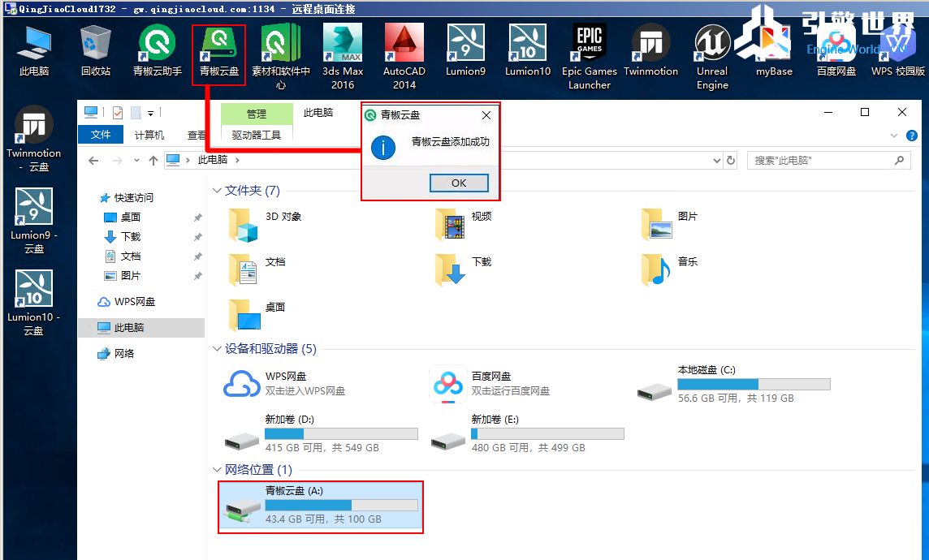Select the 图片 folder in main pane
The width and height of the screenshot is (929, 560).
click(x=669, y=224)
